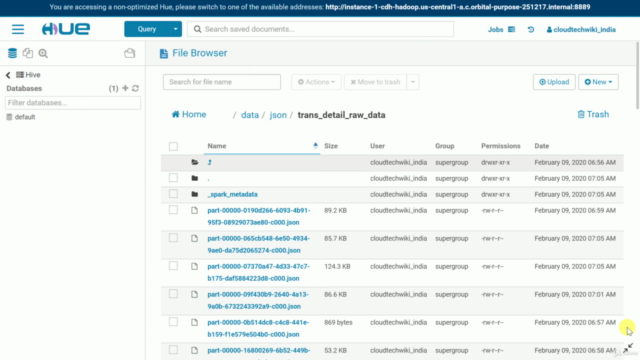This screenshot has width=640, height=360.
Task: Click the parent folder up-arrow icon
Action: (x=210, y=162)
